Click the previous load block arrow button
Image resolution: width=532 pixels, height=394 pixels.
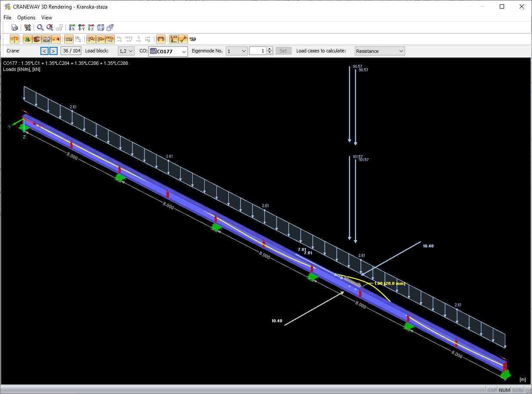click(x=44, y=51)
